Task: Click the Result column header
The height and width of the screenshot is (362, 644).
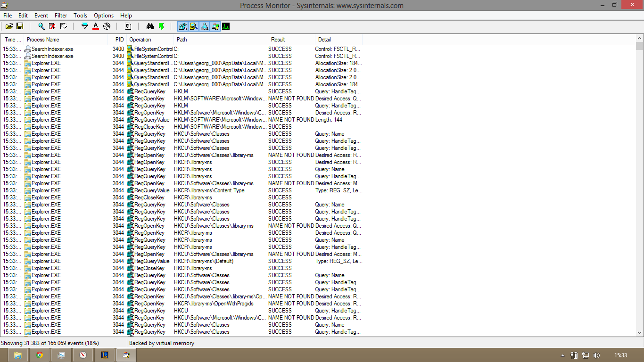Action: tap(292, 40)
